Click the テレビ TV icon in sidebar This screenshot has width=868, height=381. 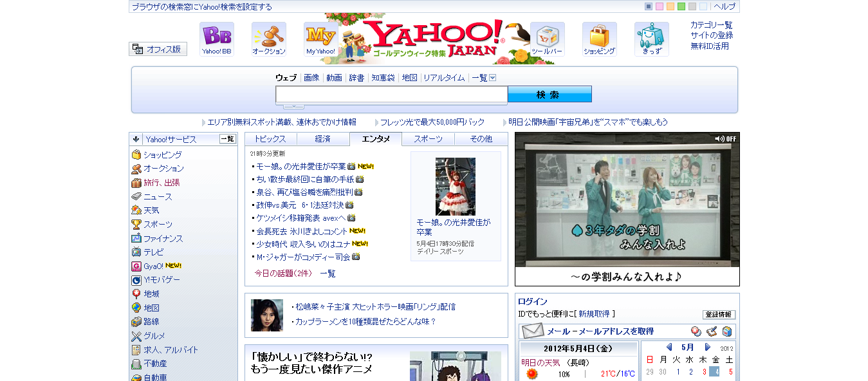click(x=136, y=252)
